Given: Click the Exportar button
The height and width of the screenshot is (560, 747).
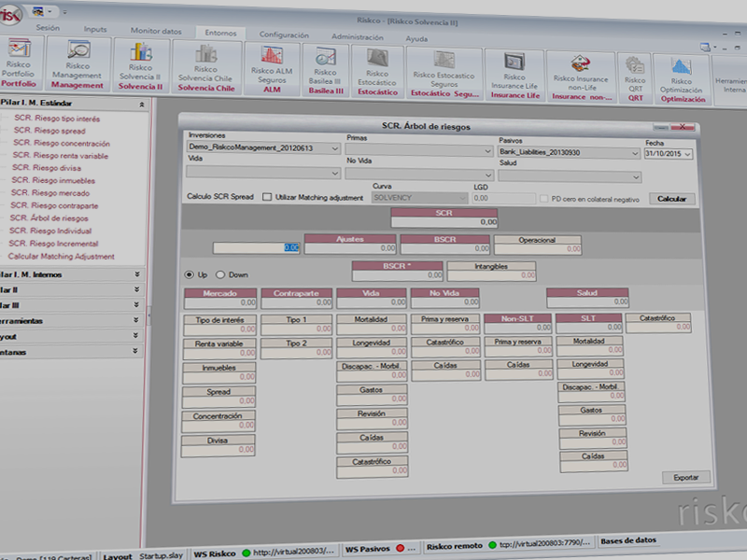Looking at the screenshot, I should pos(686,477).
